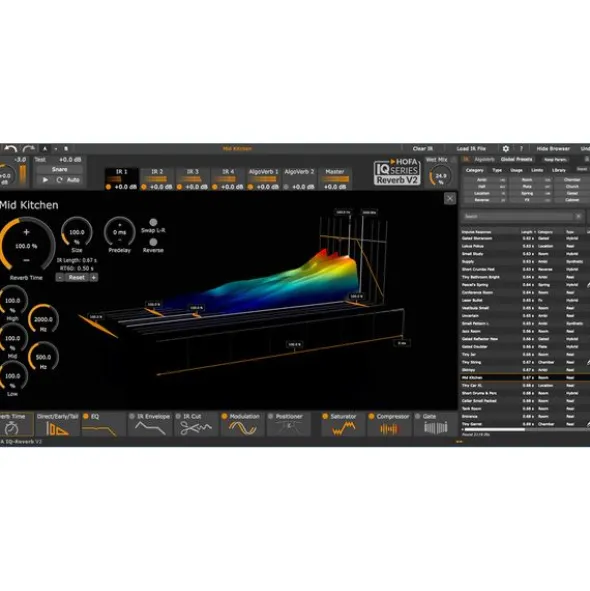Toggle the Swap L-R switch
Image resolution: width=590 pixels, height=591 pixels.
click(x=153, y=222)
